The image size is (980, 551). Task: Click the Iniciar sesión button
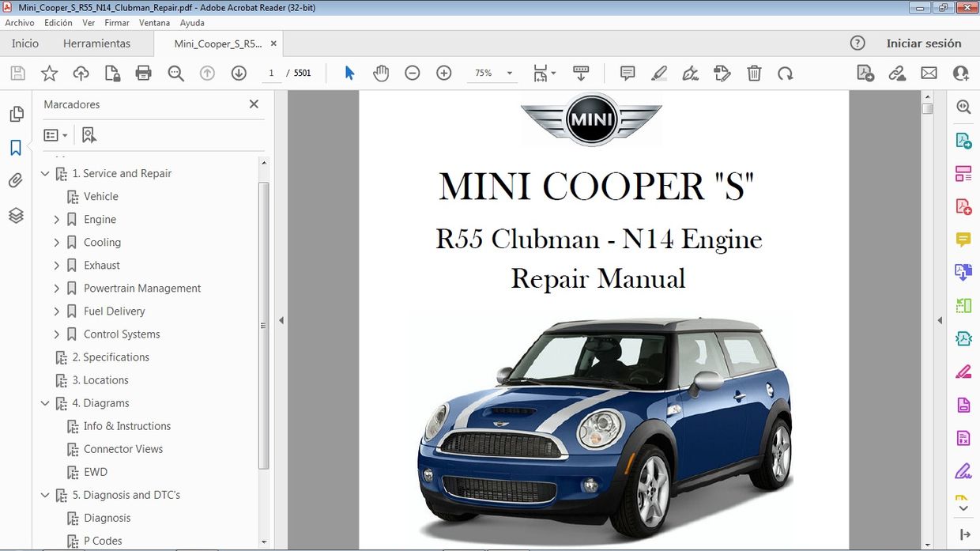click(925, 43)
